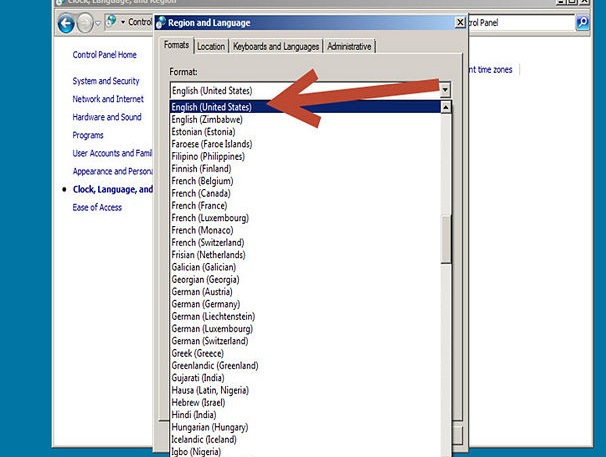Select Greek (Greece)
Screen dimensions: 606x457
pos(305,353)
